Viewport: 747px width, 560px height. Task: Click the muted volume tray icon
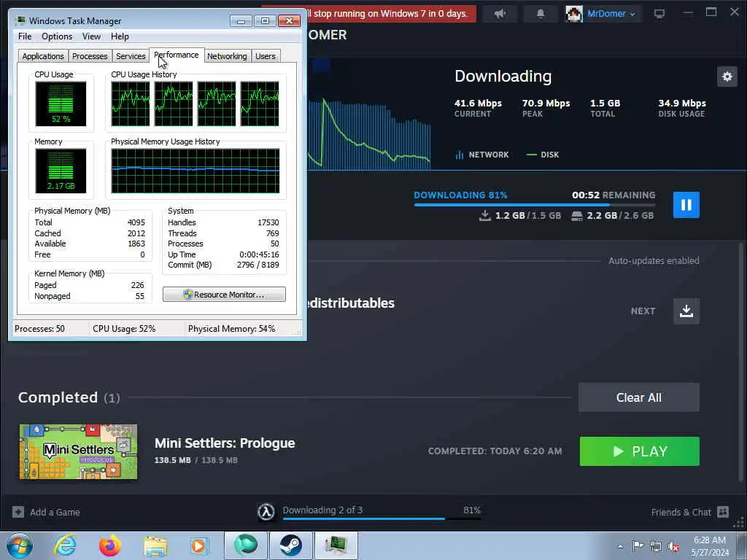coord(673,546)
